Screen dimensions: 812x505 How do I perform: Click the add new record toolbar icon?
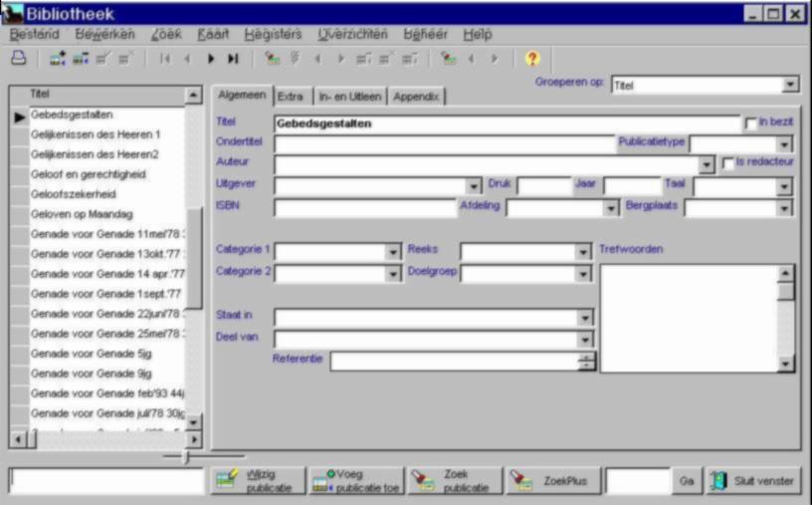click(58, 59)
